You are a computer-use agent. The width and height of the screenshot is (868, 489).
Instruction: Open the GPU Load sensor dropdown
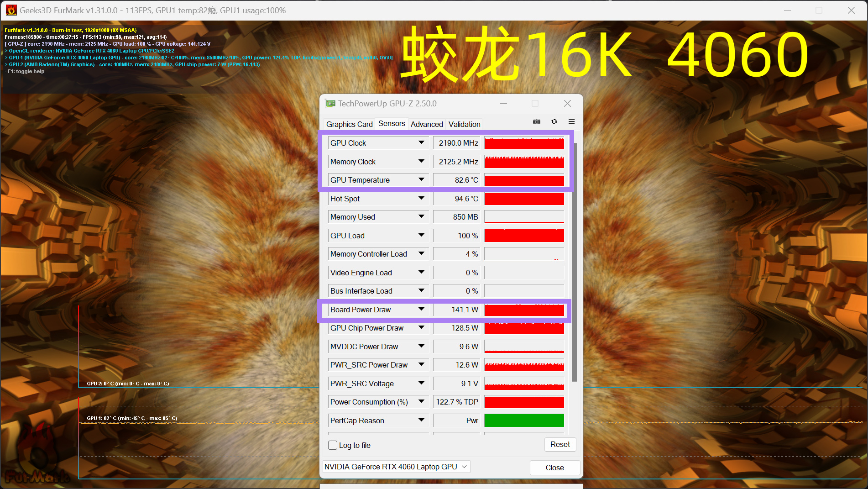pos(421,236)
